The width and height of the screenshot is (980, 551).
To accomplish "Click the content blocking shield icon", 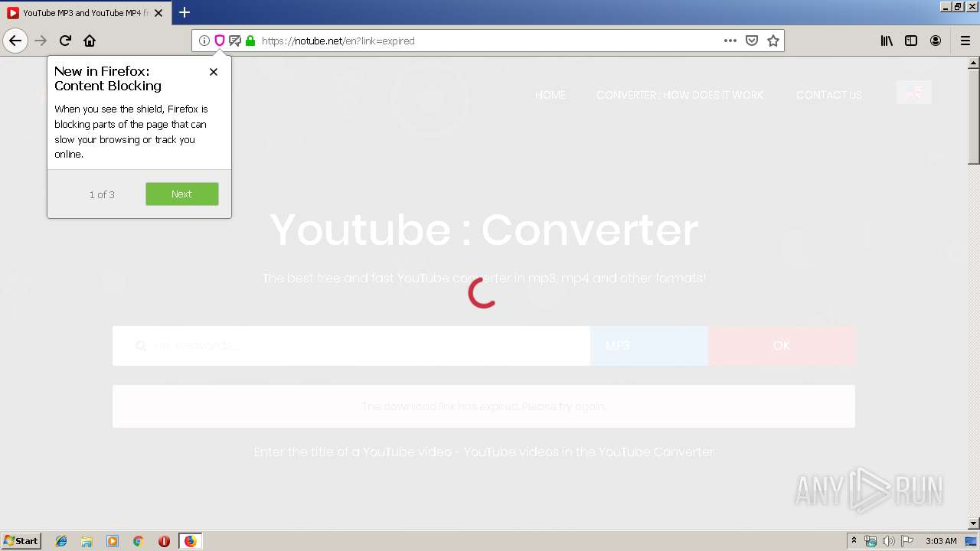I will [x=219, y=41].
